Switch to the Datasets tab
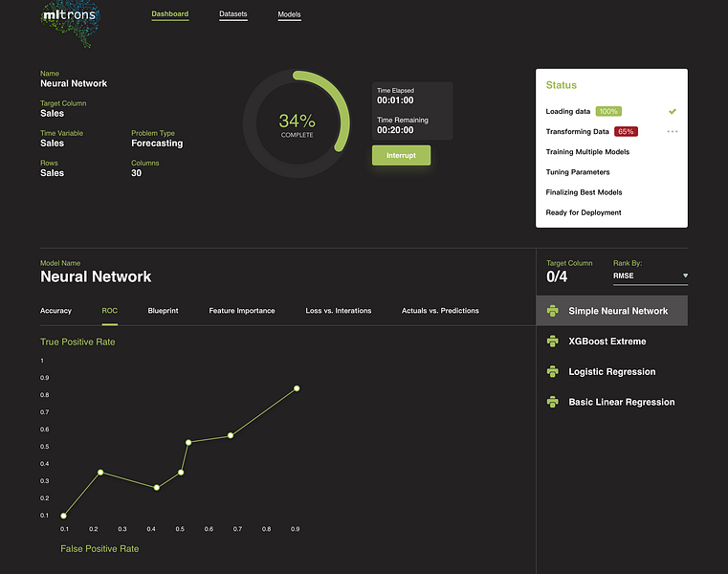The height and width of the screenshot is (574, 728). 233,14
